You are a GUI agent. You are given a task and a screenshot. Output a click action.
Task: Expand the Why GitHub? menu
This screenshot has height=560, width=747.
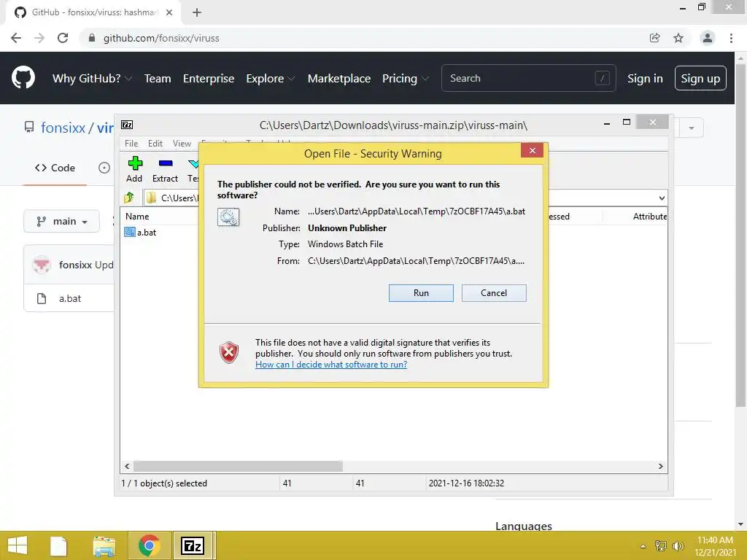click(x=92, y=79)
